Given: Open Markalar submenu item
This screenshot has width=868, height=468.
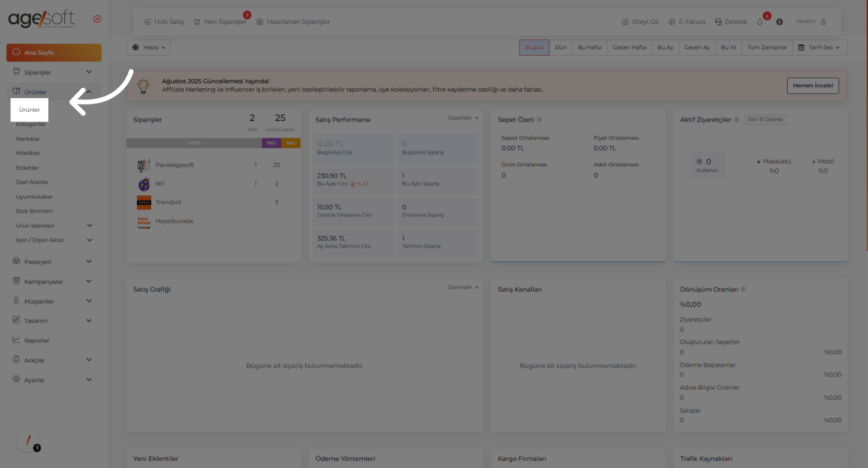Looking at the screenshot, I should pos(28,139).
